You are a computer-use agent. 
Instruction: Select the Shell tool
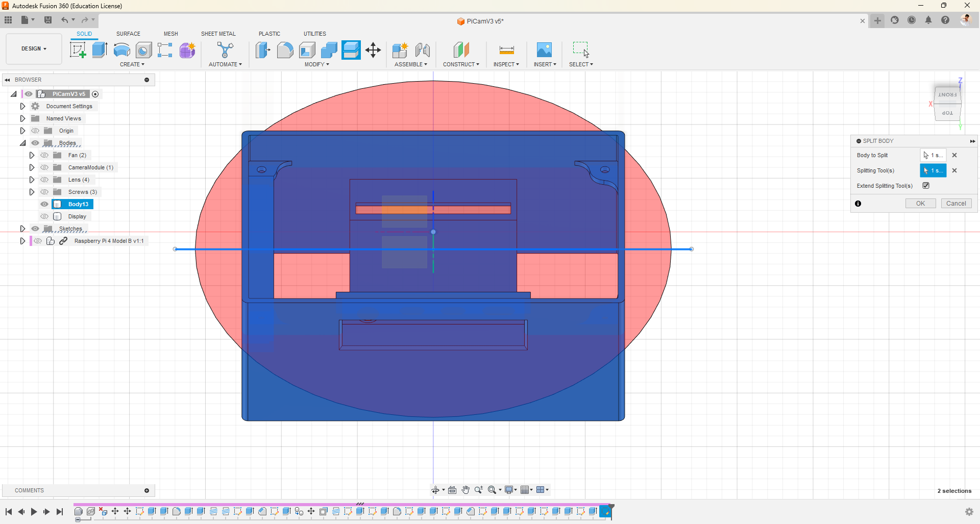pos(307,50)
